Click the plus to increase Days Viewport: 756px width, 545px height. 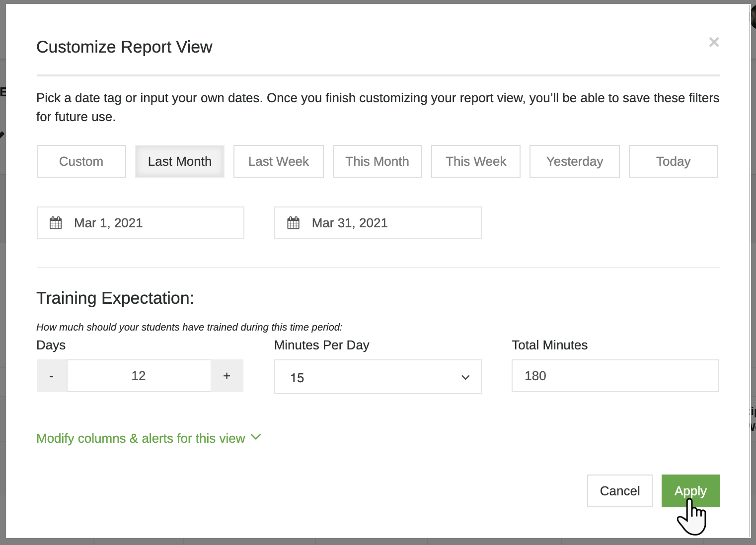click(227, 376)
